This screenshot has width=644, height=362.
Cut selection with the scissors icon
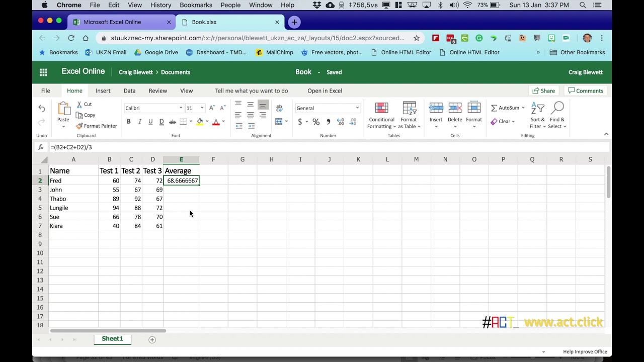tap(79, 104)
